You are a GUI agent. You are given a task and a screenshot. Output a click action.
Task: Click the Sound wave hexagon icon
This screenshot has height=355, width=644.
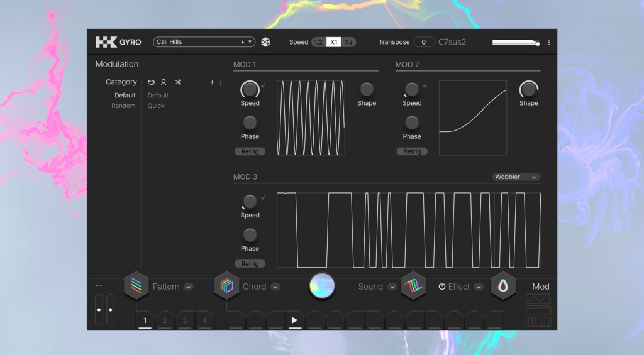[413, 286]
